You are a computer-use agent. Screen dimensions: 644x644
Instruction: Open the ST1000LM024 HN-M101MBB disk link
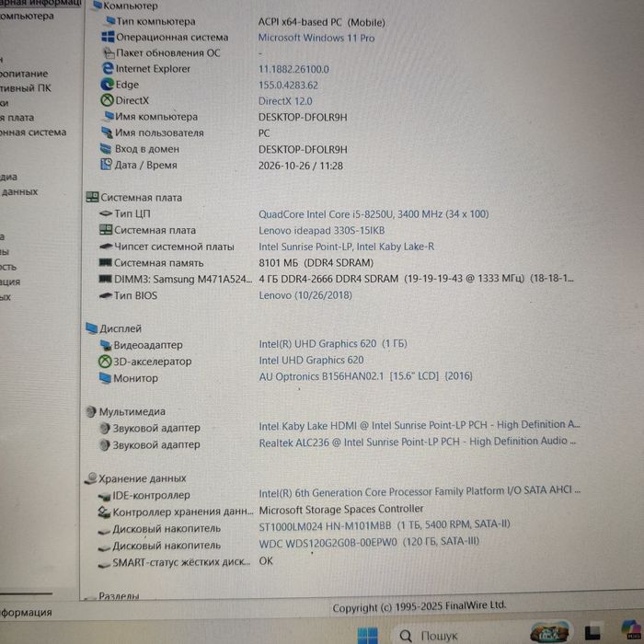tap(385, 525)
